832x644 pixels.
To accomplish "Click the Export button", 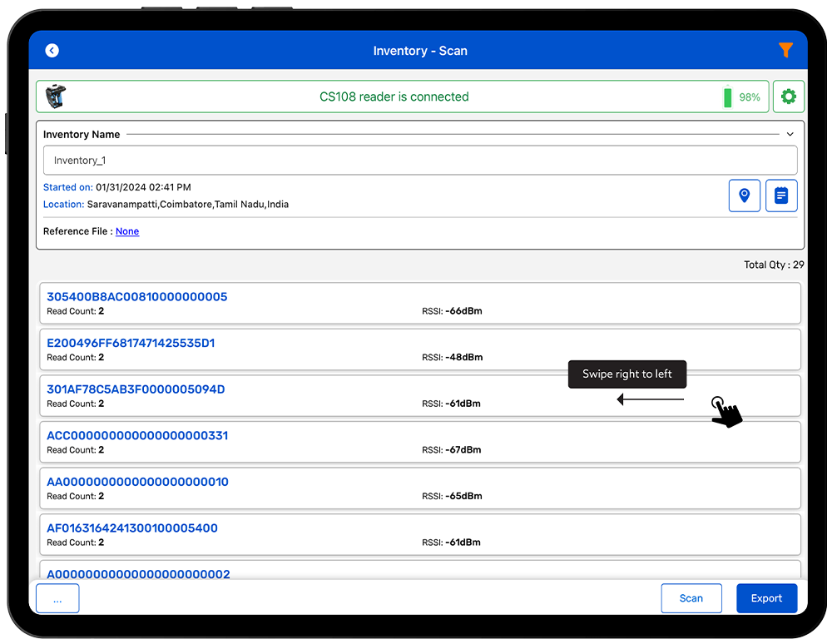I will tap(766, 598).
